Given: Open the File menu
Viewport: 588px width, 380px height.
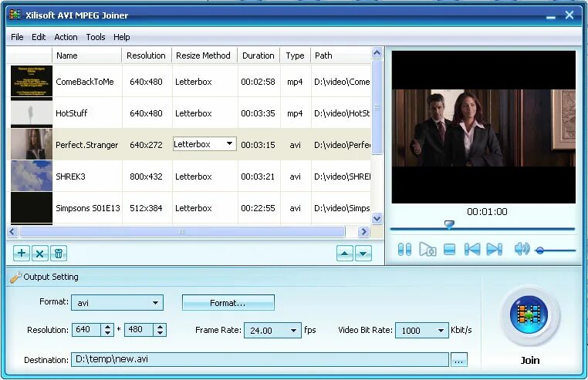Looking at the screenshot, I should [x=17, y=37].
